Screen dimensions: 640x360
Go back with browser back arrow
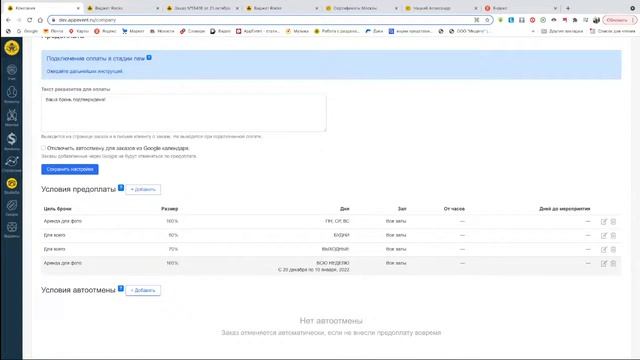pyautogui.click(x=9, y=20)
